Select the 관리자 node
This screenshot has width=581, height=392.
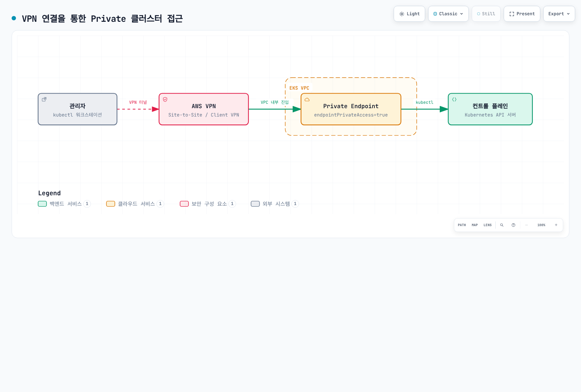pyautogui.click(x=78, y=109)
